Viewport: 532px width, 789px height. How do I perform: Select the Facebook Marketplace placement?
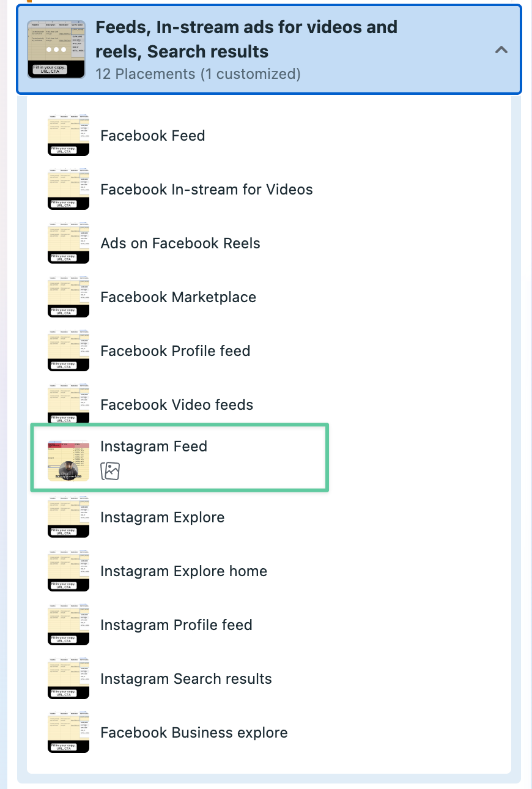tap(178, 297)
